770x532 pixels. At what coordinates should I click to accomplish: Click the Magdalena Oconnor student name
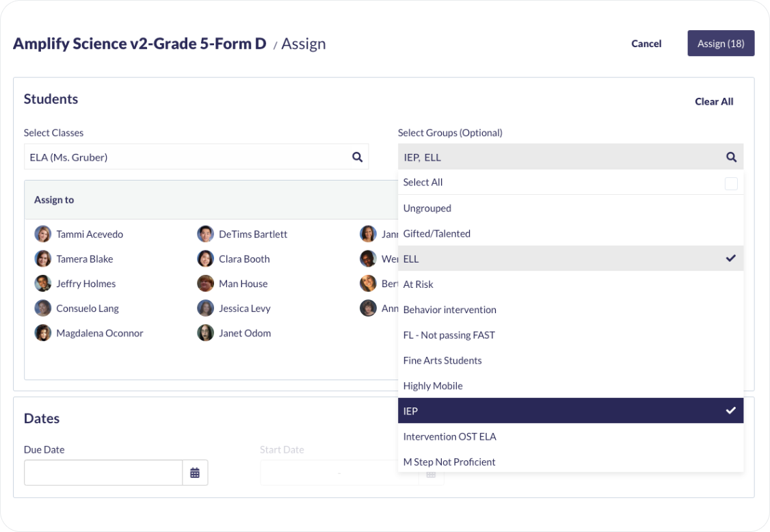click(x=100, y=333)
